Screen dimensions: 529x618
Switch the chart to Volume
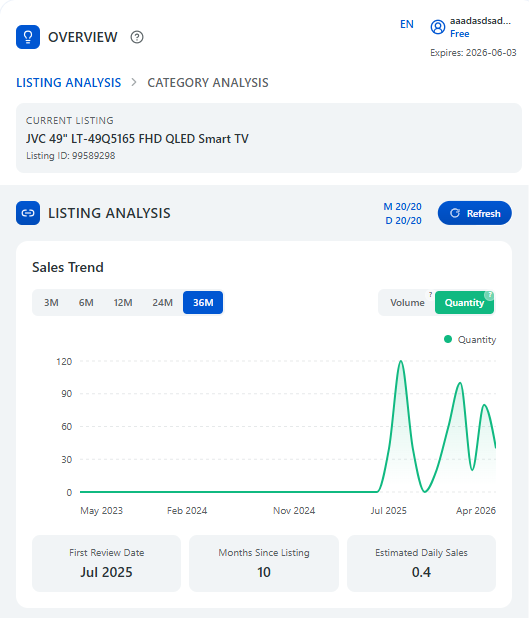pyautogui.click(x=407, y=303)
